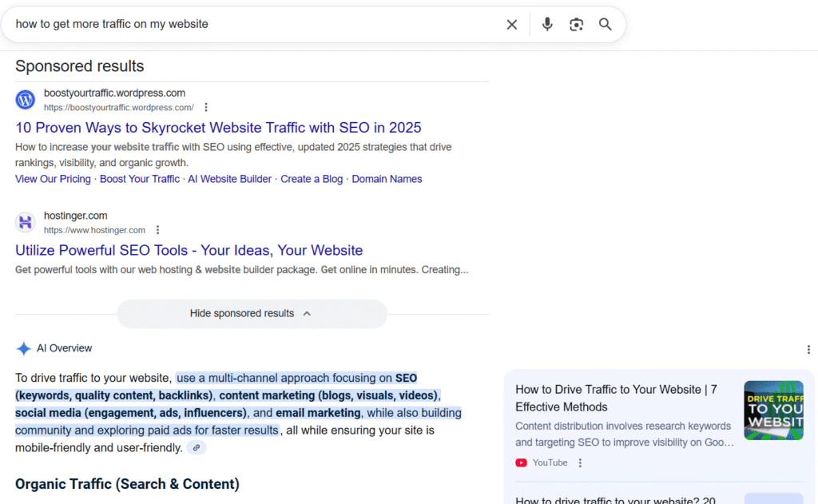Clear the search query with the X icon

tap(511, 24)
